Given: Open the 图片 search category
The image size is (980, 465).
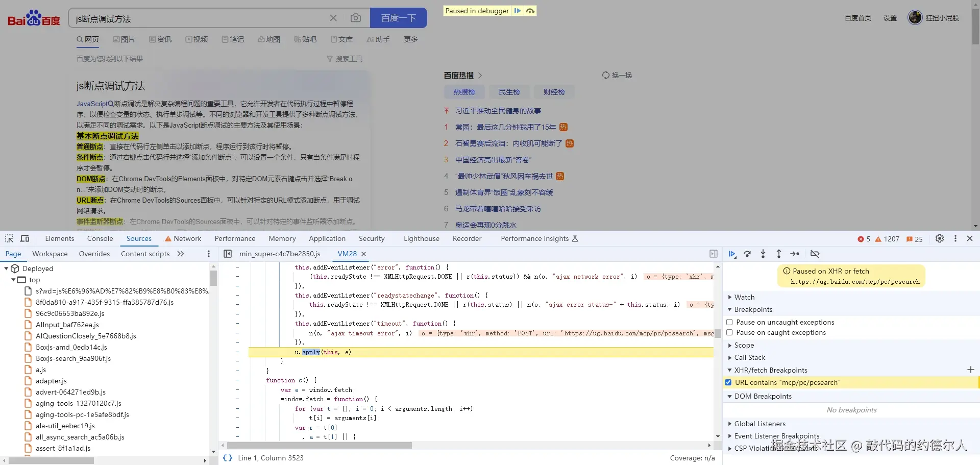Looking at the screenshot, I should click(124, 39).
